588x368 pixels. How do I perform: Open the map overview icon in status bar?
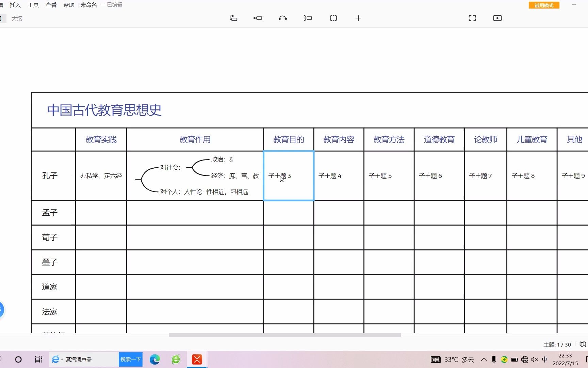tap(583, 344)
